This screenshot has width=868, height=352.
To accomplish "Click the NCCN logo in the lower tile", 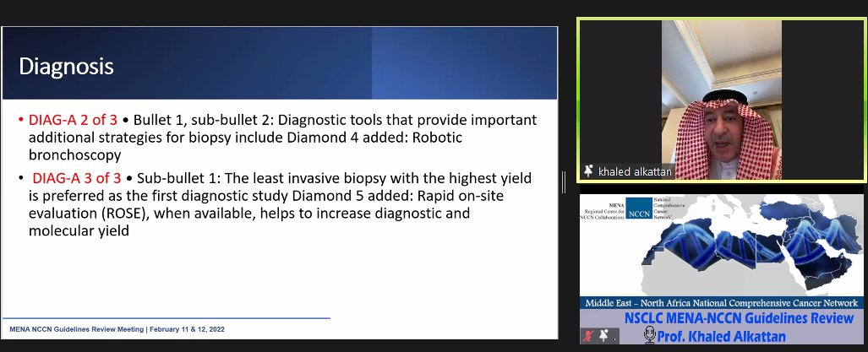I will (x=639, y=208).
